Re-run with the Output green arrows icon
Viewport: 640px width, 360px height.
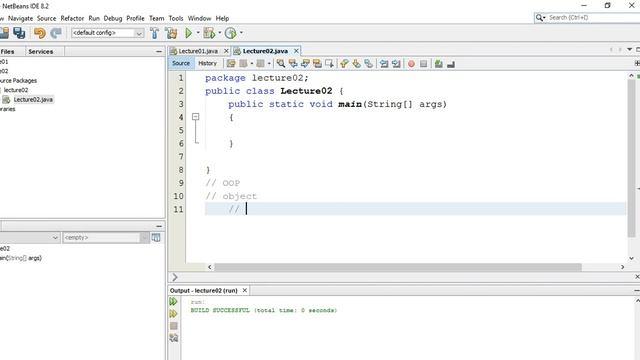173,301
